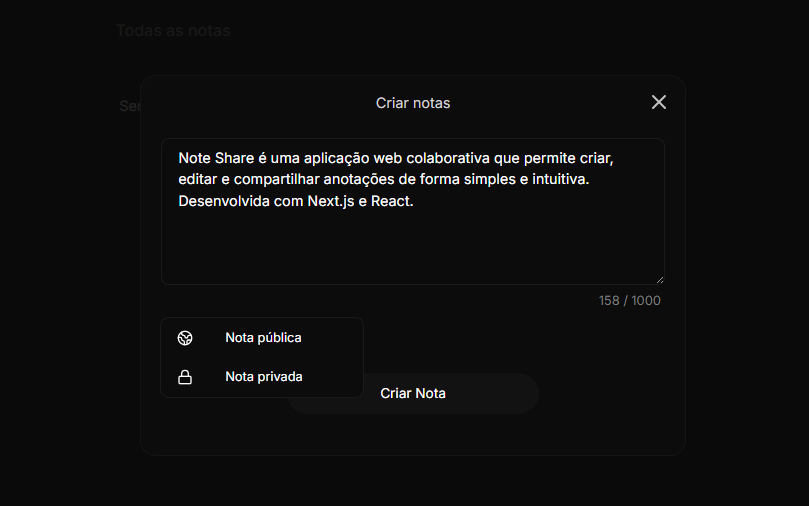This screenshot has width=809, height=506.
Task: Click the globe icon for public note
Action: click(x=184, y=338)
